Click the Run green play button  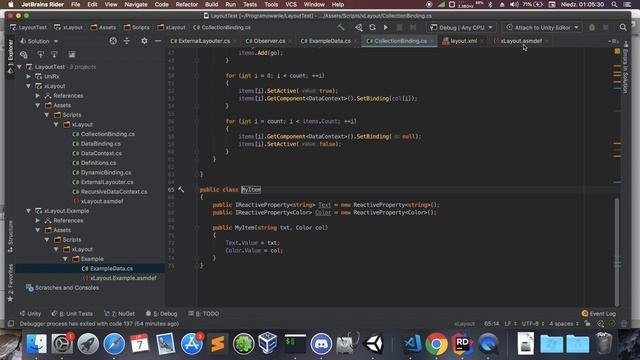tap(386, 27)
